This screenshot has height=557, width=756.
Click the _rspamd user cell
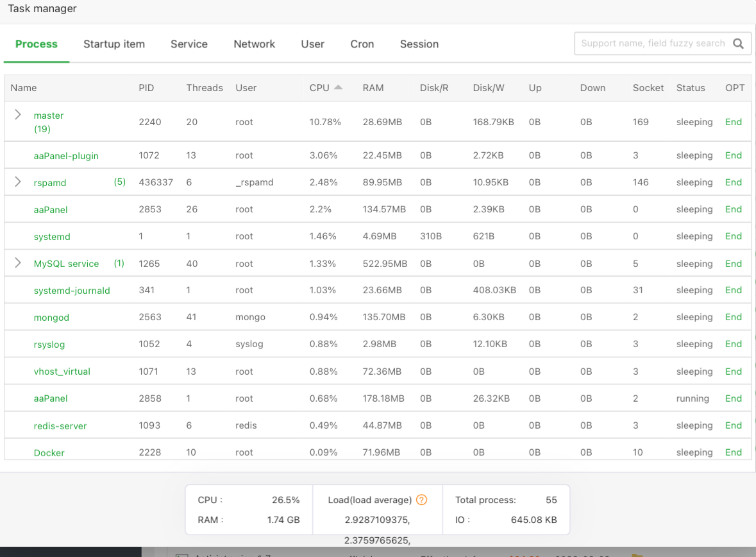click(254, 182)
